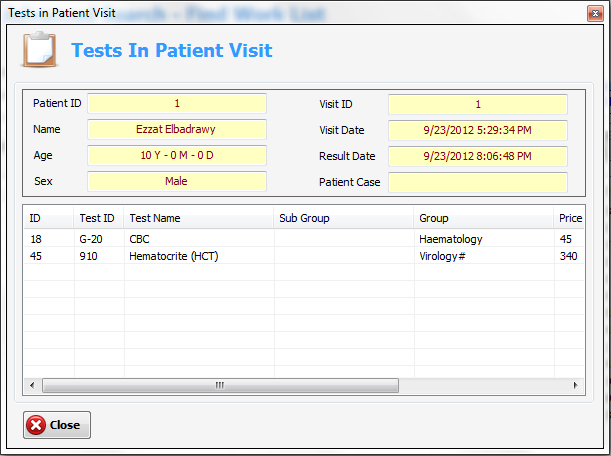Click the Price column header
611x456 pixels.
coord(569,218)
